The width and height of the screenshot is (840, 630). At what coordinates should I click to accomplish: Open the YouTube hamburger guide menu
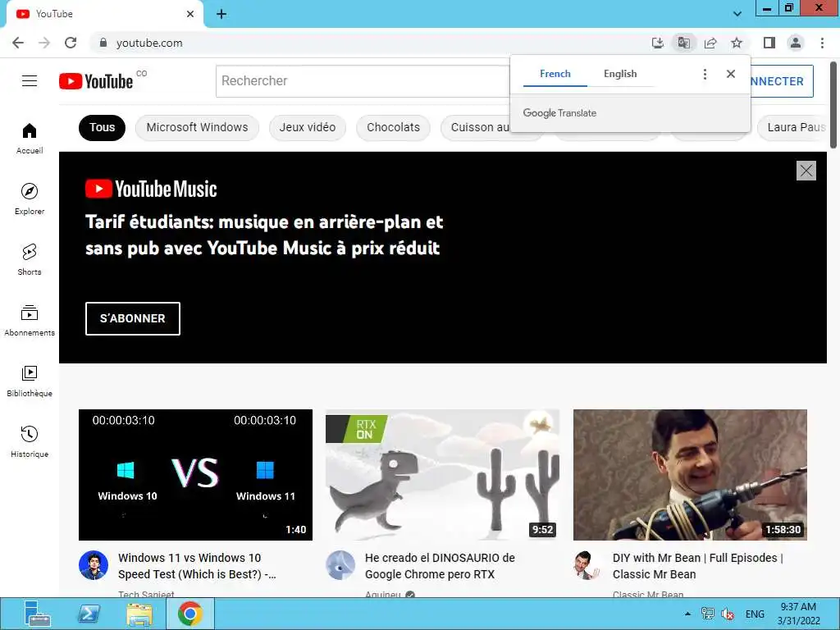[30, 81]
